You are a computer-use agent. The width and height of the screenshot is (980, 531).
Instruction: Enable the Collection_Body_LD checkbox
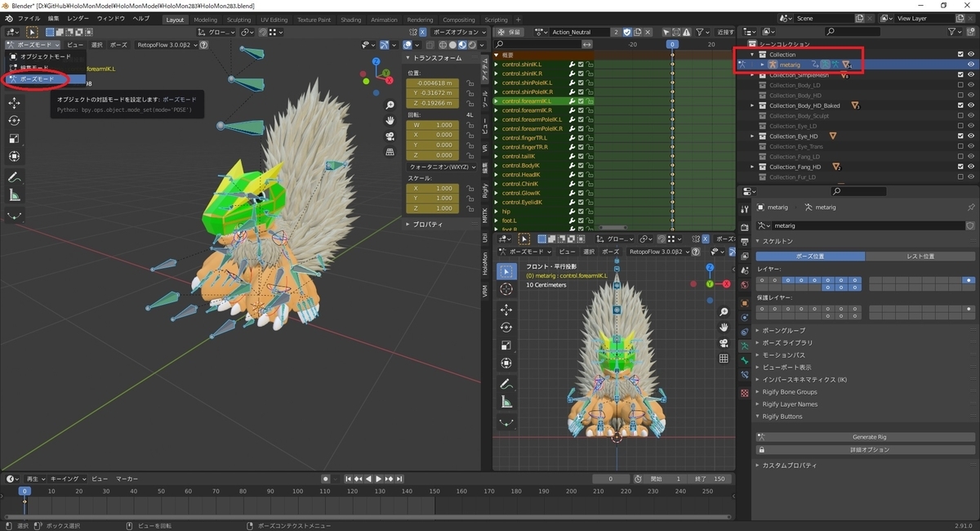point(960,85)
